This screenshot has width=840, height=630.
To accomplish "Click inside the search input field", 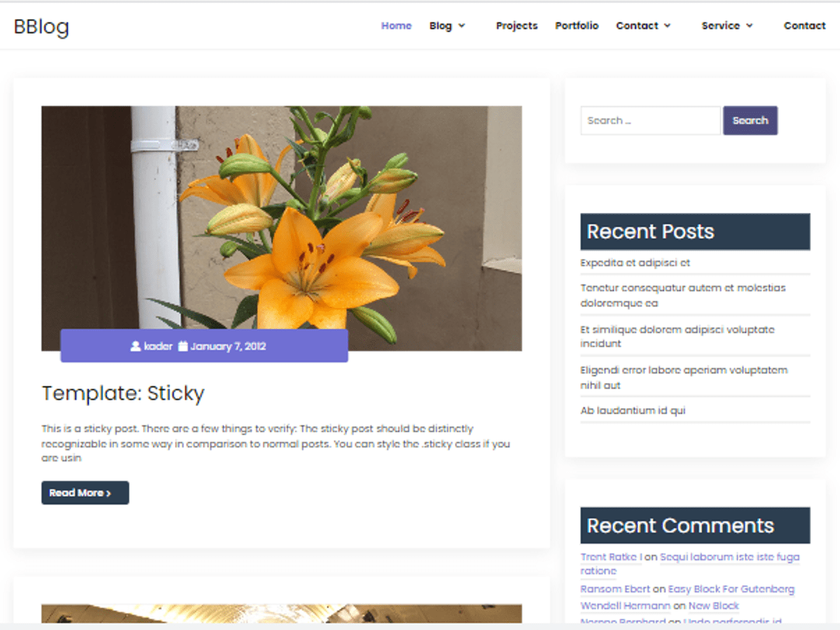I will (x=650, y=120).
